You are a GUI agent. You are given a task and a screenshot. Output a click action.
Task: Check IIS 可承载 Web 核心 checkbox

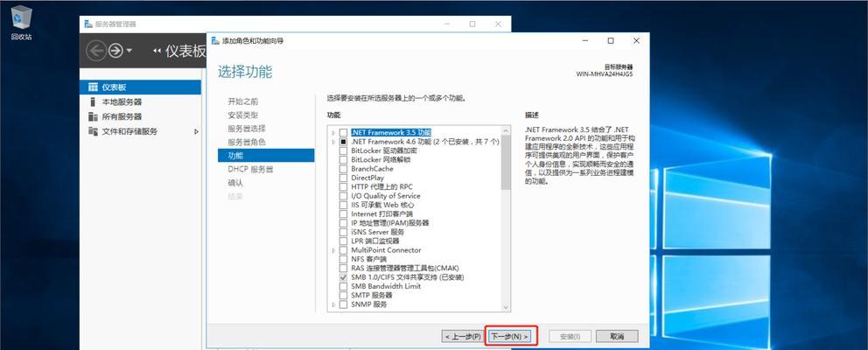pos(344,205)
